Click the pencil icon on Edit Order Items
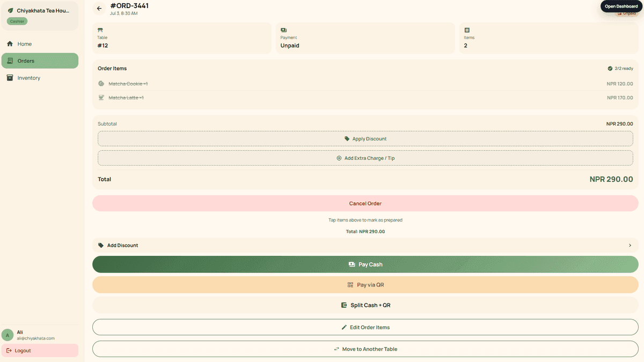The image size is (644, 362). (344, 327)
